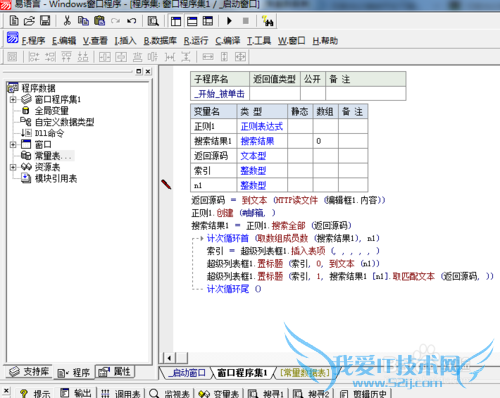The image size is (500, 398).
Task: Switch to the 窗口程序集1 editor tab
Action: (x=242, y=373)
